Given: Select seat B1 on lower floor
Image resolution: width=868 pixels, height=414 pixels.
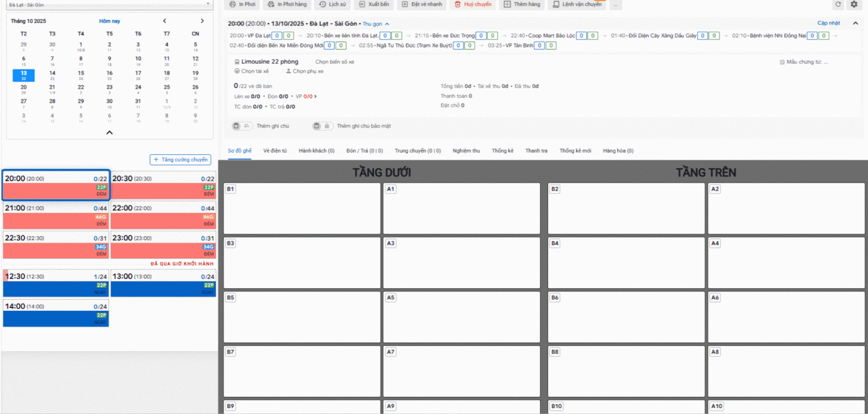Looking at the screenshot, I should [302, 209].
